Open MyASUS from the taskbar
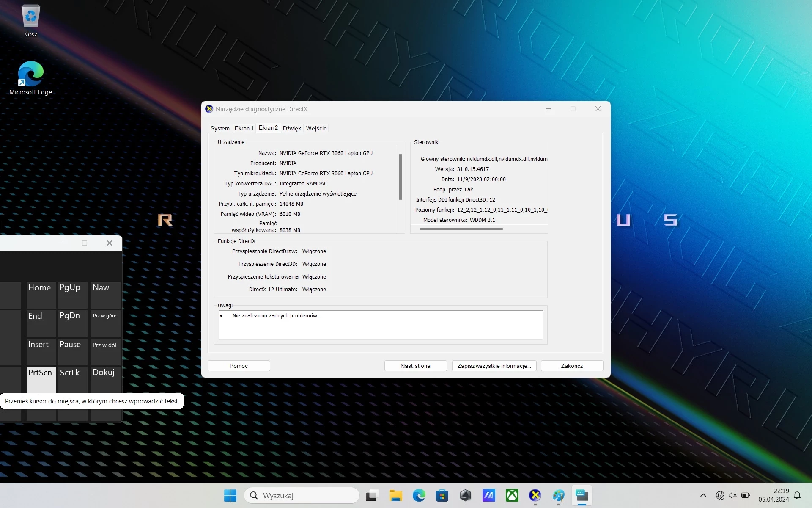Image resolution: width=812 pixels, height=508 pixels. pyautogui.click(x=488, y=495)
